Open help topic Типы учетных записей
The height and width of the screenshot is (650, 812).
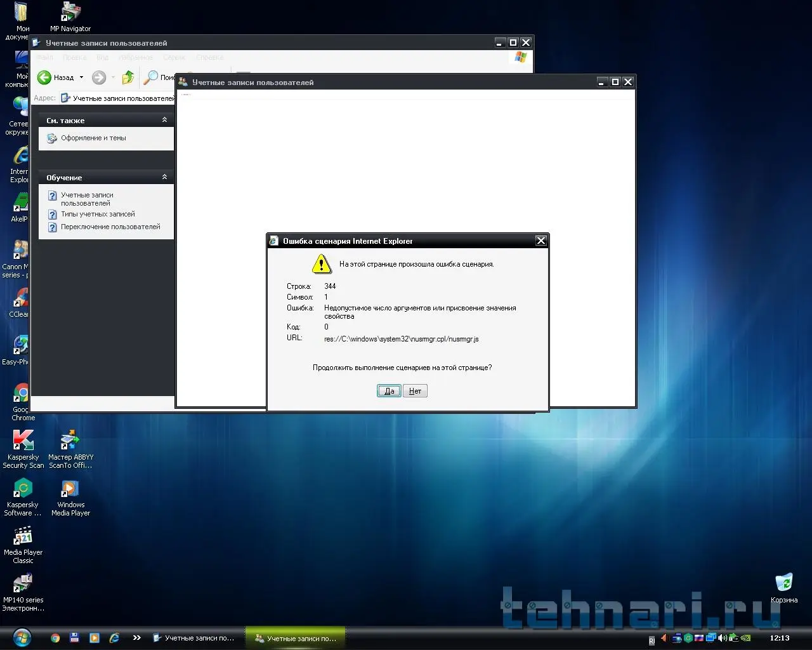[x=98, y=214]
